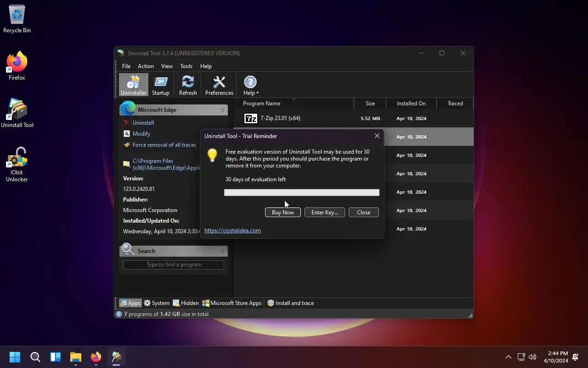The height and width of the screenshot is (368, 588).
Task: Click the Apr 10, 2024 date in 7-Zip row
Action: point(411,118)
